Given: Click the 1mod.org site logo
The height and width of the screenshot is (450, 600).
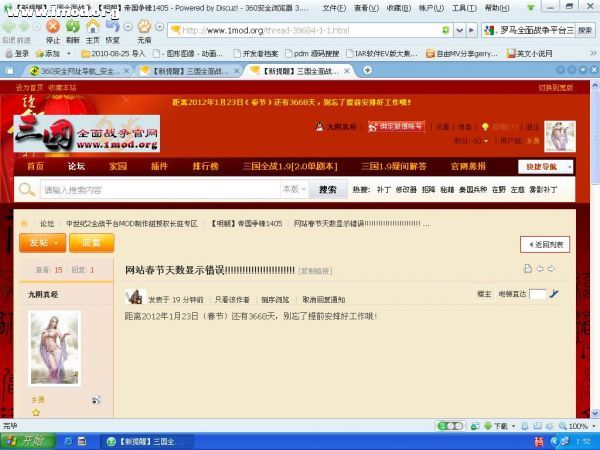Looking at the screenshot, I should pos(88,132).
